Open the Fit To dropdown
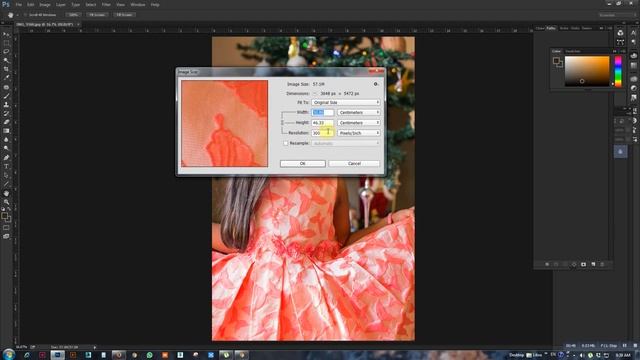This screenshot has height=360, width=640. pos(346,102)
